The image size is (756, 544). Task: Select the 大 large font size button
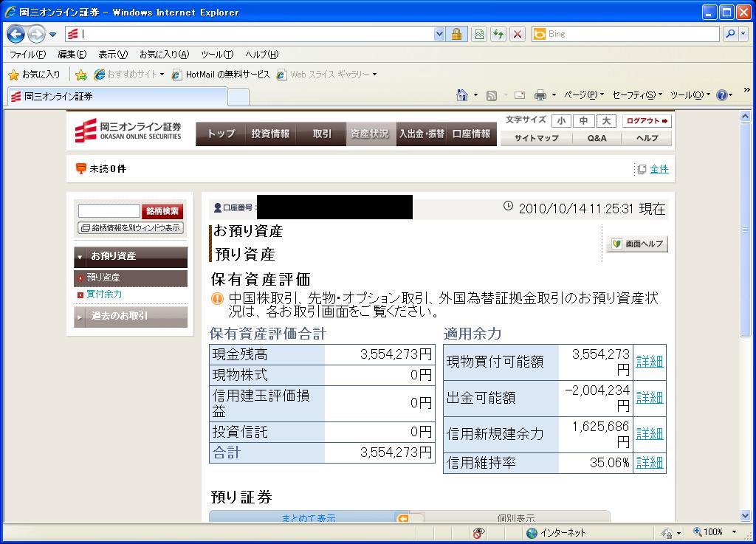click(605, 121)
